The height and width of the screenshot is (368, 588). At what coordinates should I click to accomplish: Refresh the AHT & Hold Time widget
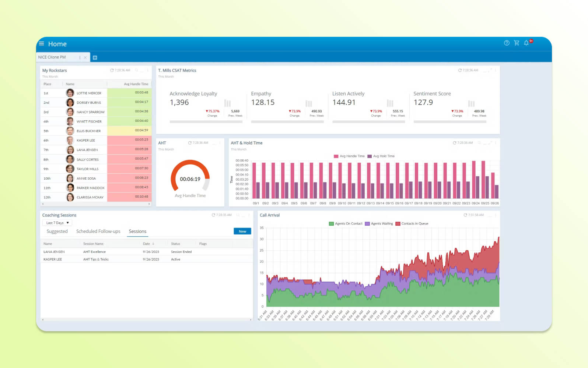pos(455,143)
